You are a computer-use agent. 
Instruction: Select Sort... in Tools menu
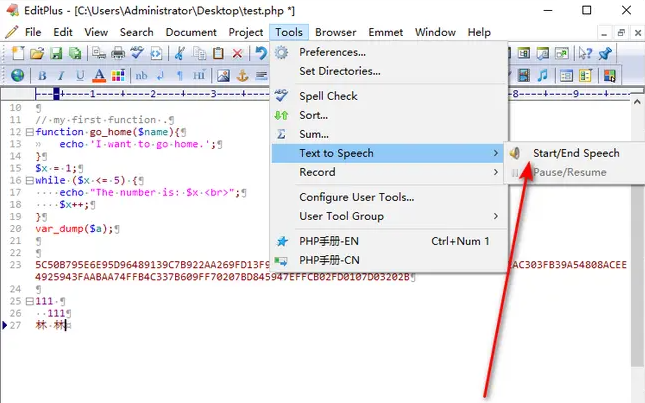389,115
